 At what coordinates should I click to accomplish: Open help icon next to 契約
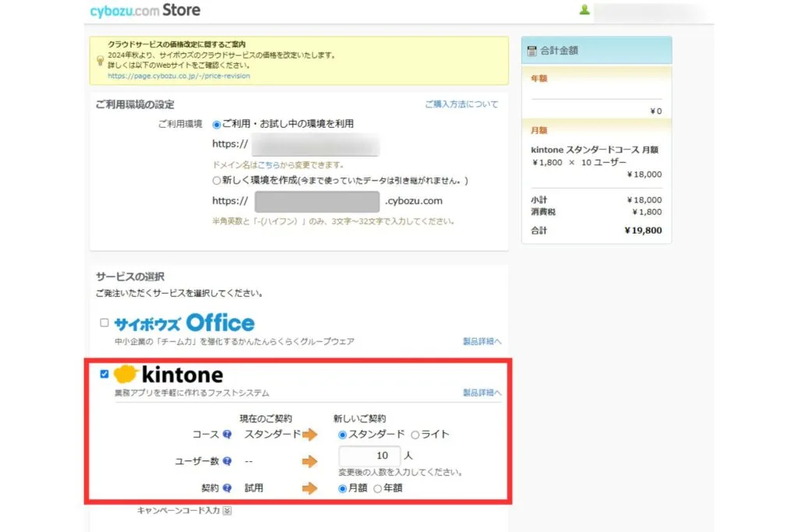[227, 489]
